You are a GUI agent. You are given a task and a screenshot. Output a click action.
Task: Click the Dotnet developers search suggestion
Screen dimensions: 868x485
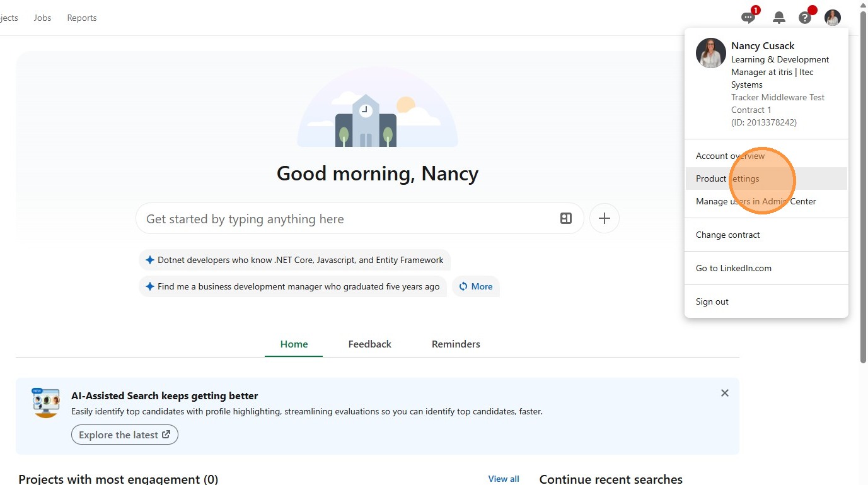point(294,260)
